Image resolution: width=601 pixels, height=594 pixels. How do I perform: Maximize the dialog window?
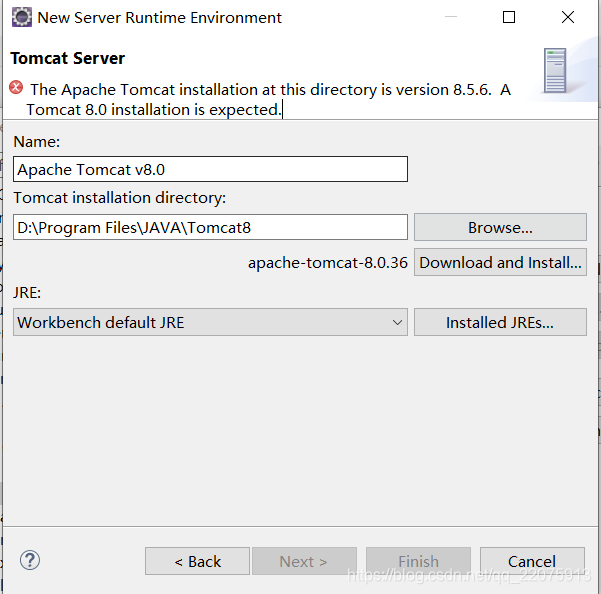[509, 17]
